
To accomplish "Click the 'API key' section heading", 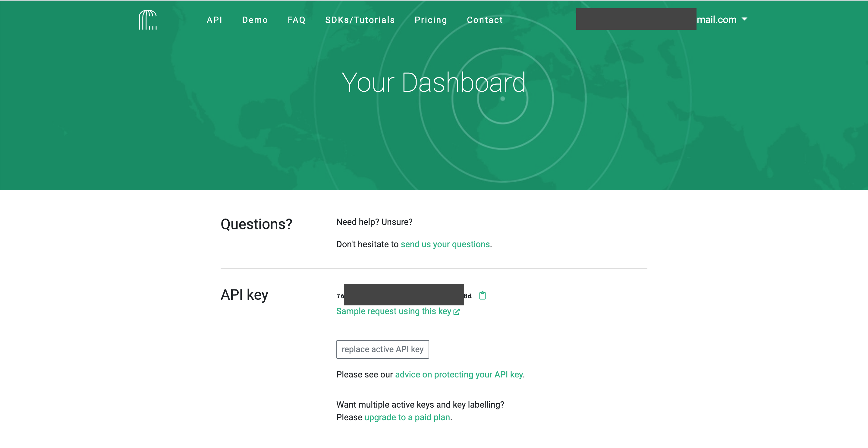I will [x=244, y=295].
